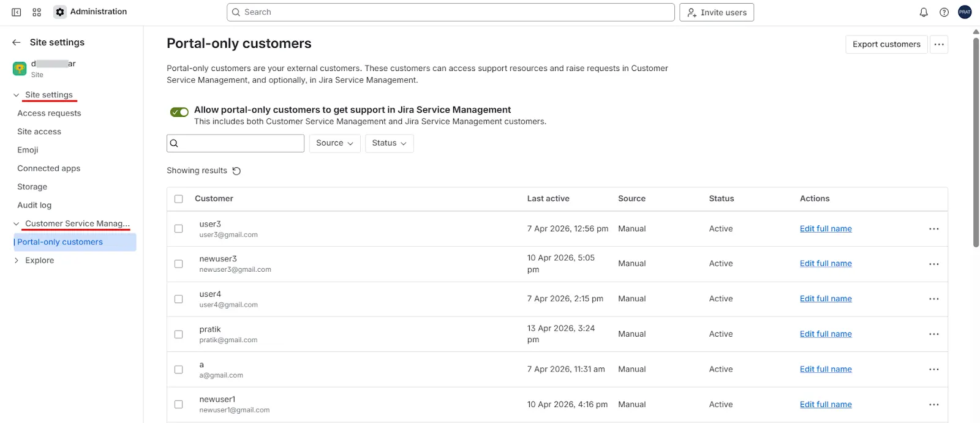The image size is (980, 423).
Task: Open Access requests page
Action: coord(49,113)
